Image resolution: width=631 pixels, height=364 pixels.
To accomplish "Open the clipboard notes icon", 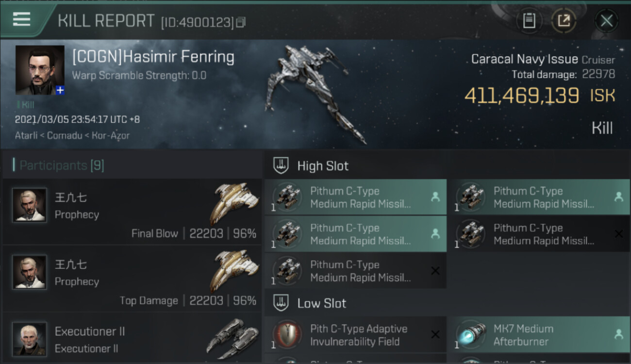I will [x=529, y=21].
